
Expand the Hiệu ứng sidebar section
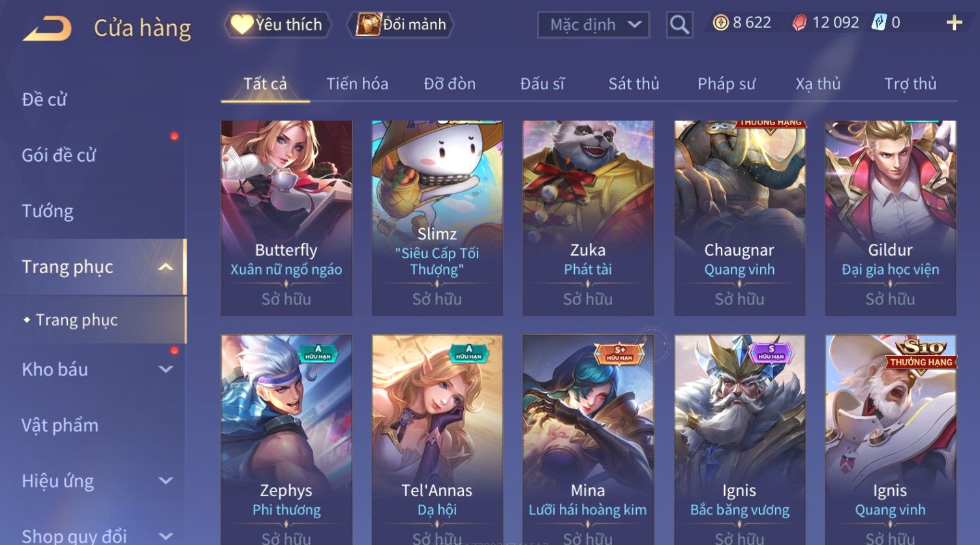pos(166,481)
